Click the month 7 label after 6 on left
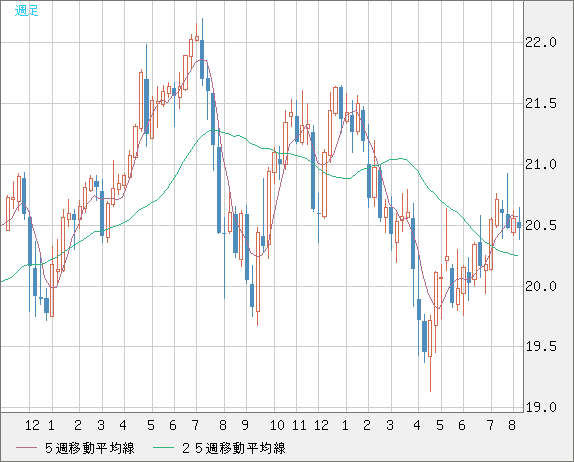Viewport: 574px width, 462px height. 195,425
